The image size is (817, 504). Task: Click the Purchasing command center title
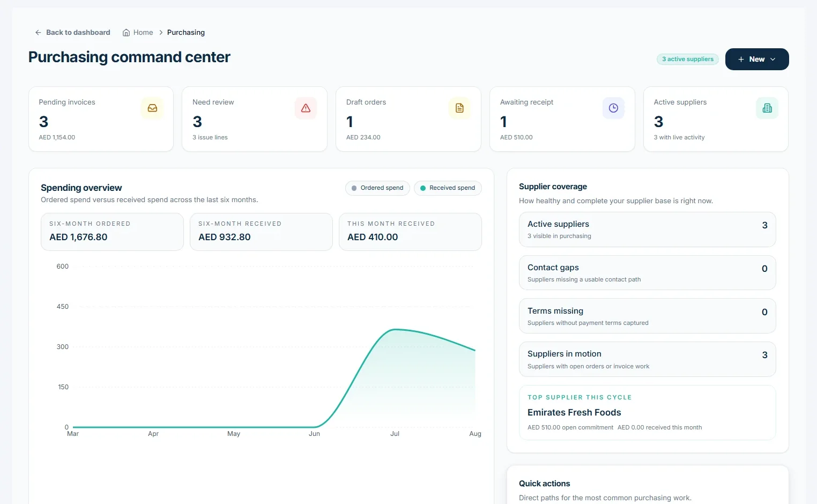tap(129, 57)
